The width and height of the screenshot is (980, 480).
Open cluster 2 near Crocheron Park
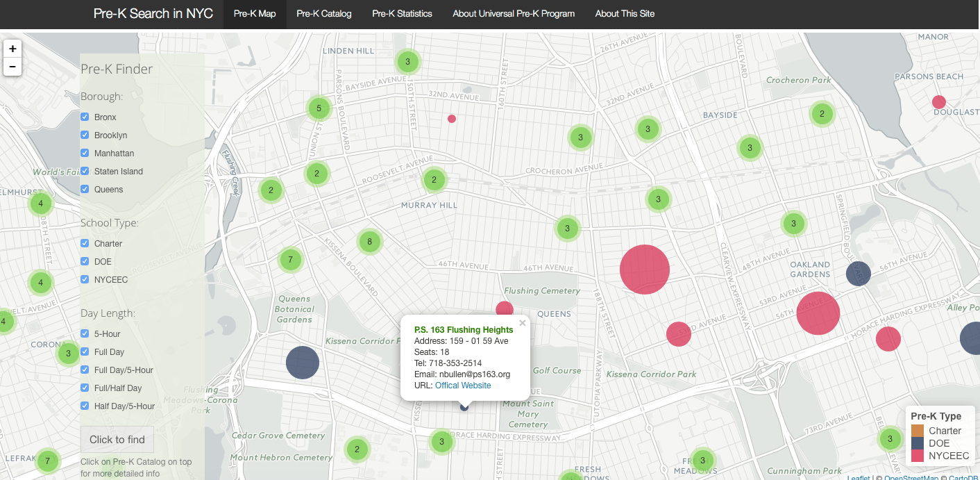click(x=822, y=113)
